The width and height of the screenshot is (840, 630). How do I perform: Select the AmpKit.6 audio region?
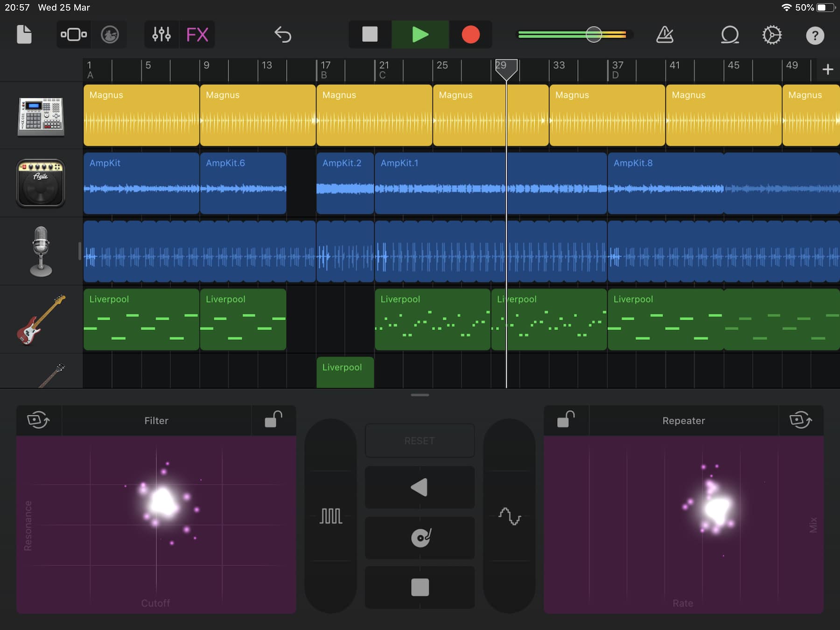[x=243, y=183]
